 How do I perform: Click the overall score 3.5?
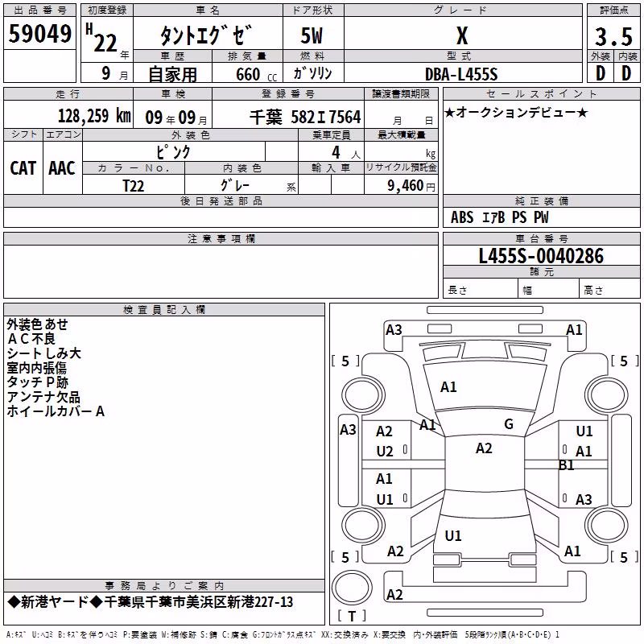[613, 36]
